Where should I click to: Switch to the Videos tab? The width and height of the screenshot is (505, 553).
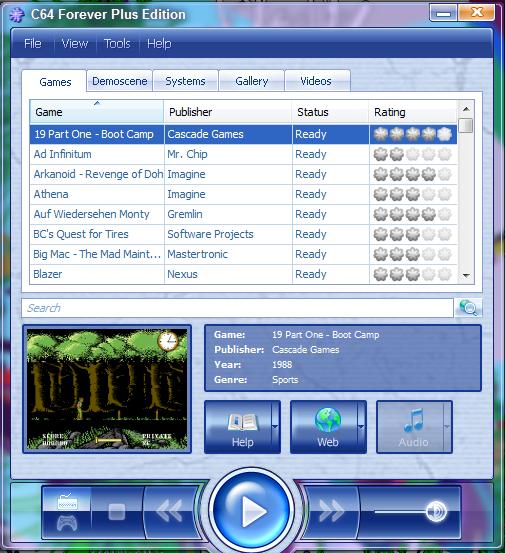coord(316,81)
